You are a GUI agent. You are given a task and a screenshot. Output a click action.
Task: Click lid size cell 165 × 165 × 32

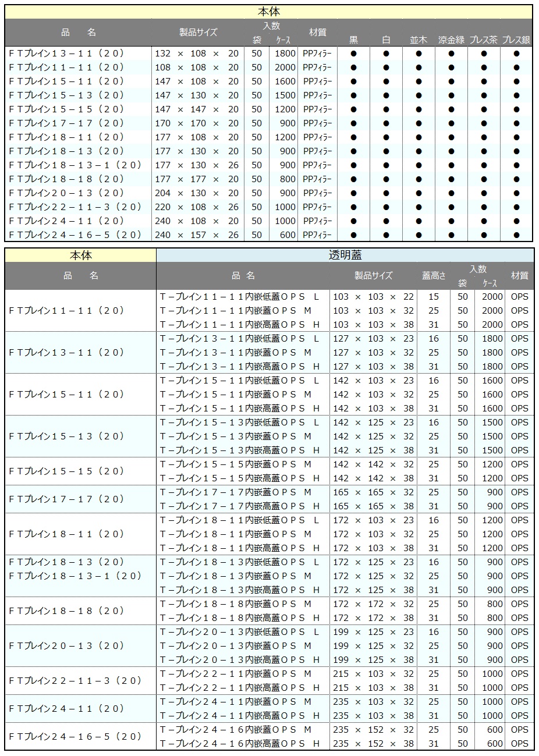[x=373, y=492]
